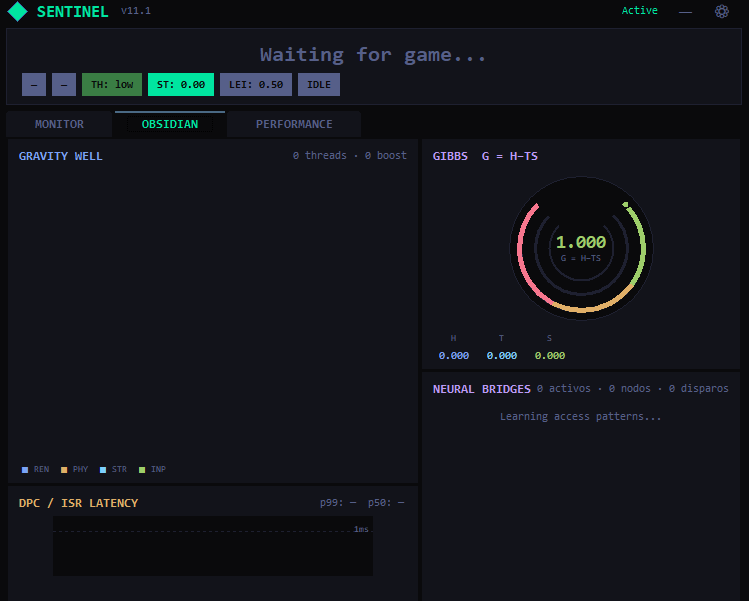The width and height of the screenshot is (749, 601).
Task: Click the v11.1 version label
Action: (136, 11)
